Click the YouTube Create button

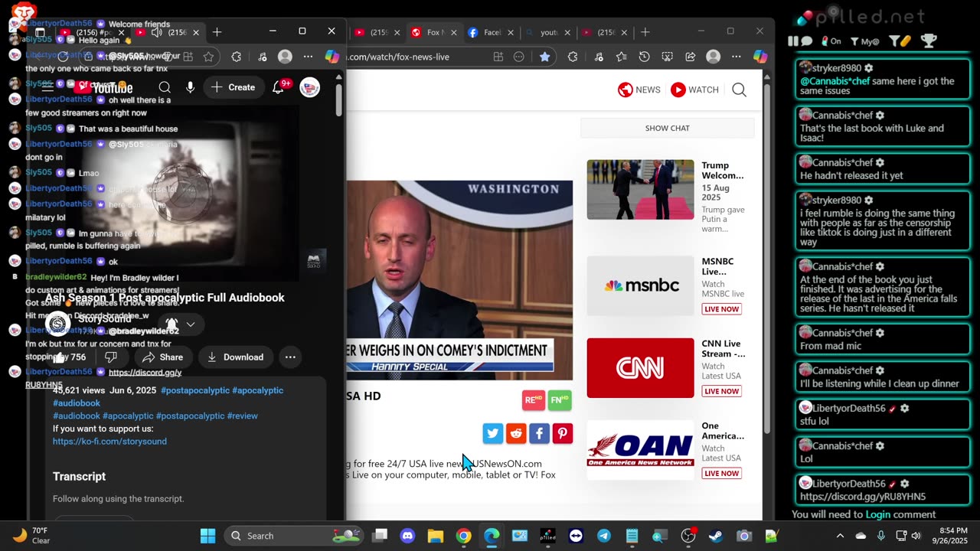(x=234, y=87)
